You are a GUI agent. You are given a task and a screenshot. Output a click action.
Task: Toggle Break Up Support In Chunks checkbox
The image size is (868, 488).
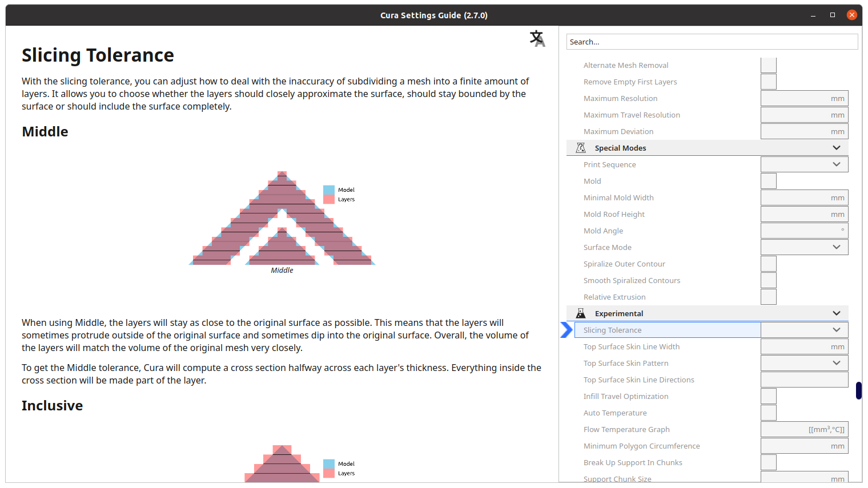pyautogui.click(x=769, y=462)
